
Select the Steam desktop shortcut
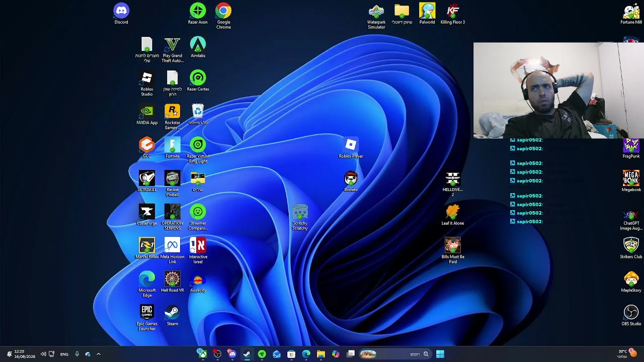172,316
